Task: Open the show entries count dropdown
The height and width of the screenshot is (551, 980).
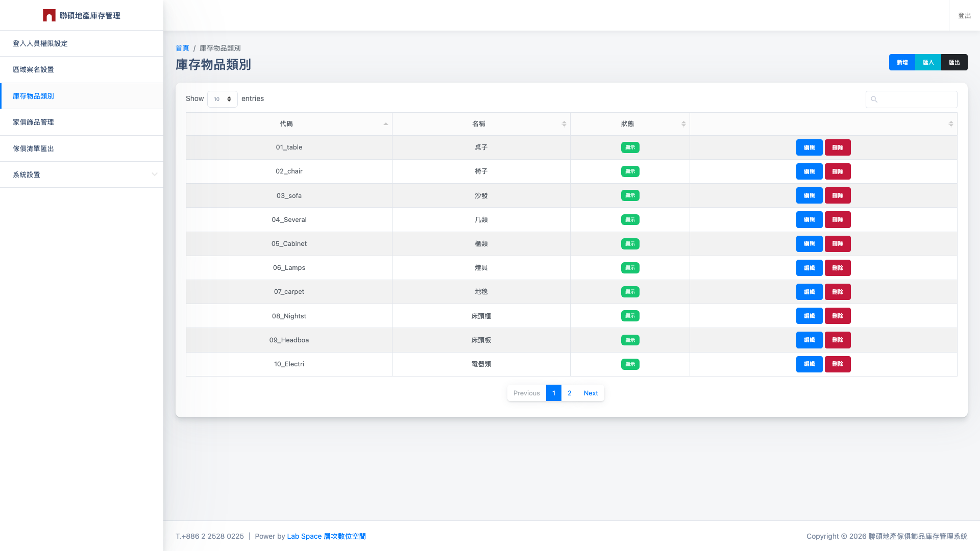Action: [223, 99]
